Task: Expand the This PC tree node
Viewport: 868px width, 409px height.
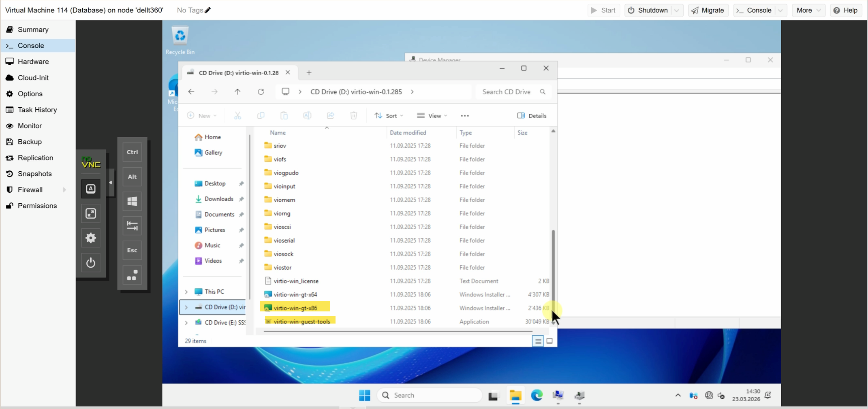Action: 186,292
